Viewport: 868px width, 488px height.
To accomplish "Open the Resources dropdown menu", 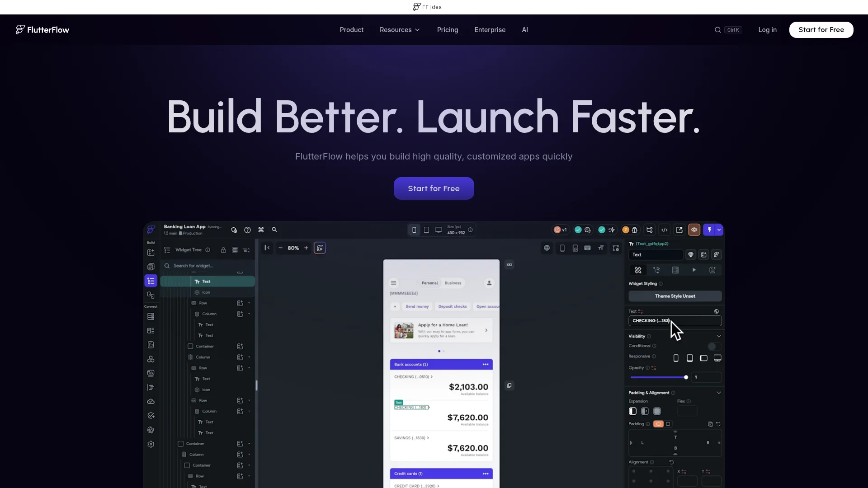I will click(400, 30).
